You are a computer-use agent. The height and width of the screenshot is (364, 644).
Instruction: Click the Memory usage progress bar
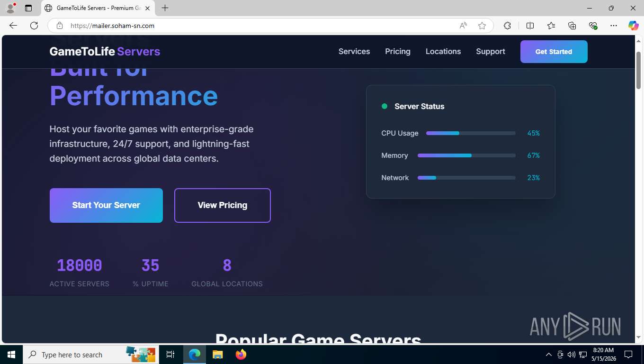(466, 155)
